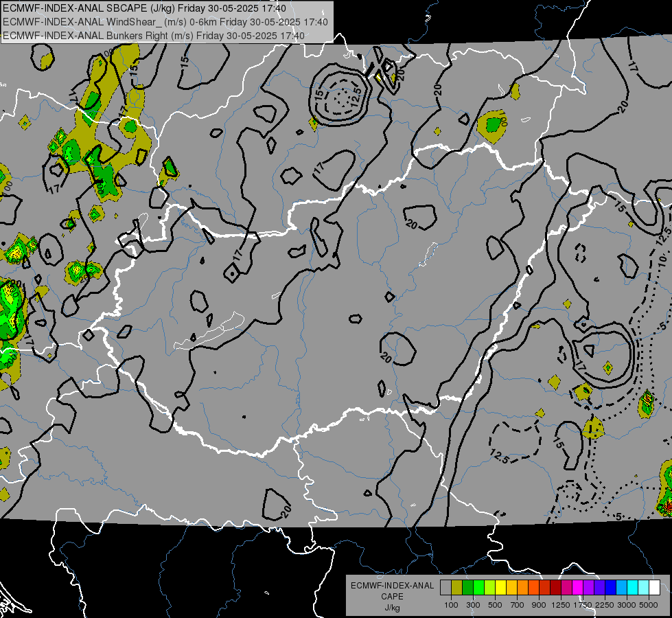Image resolution: width=672 pixels, height=618 pixels.
Task: Click the 3000 legend scale label
Action: pos(627,605)
